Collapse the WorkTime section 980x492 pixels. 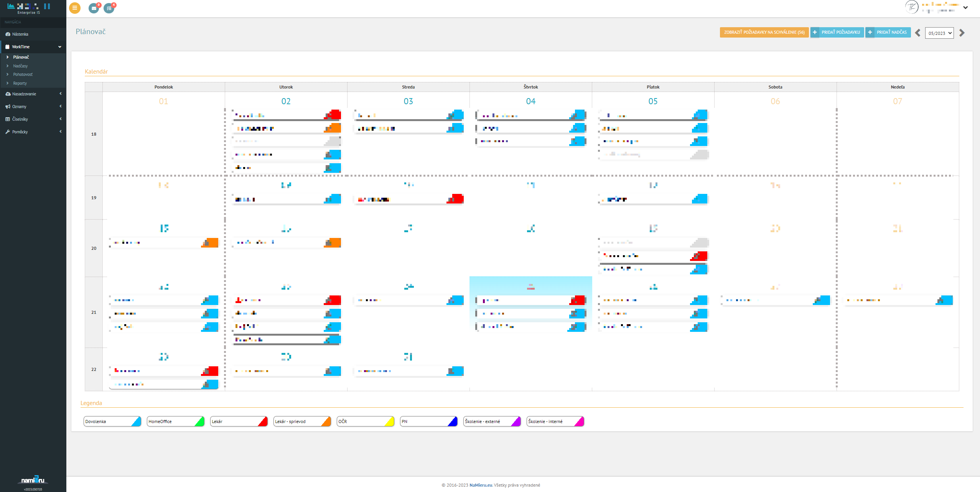60,46
